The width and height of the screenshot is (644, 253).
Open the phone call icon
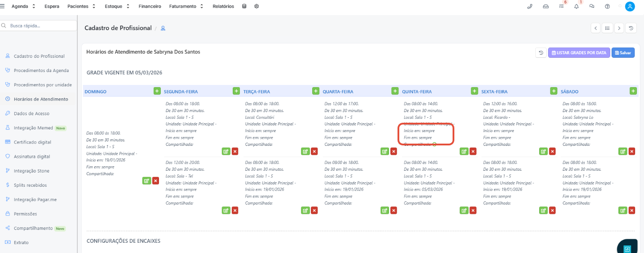(529, 7)
